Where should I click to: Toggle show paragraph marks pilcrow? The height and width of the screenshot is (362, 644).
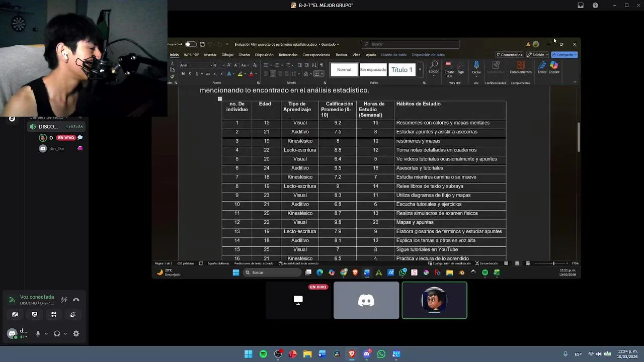coord(321,65)
